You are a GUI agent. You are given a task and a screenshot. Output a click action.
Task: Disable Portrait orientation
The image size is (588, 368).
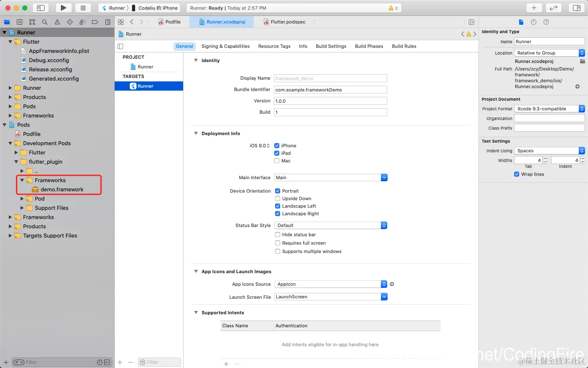pyautogui.click(x=278, y=191)
